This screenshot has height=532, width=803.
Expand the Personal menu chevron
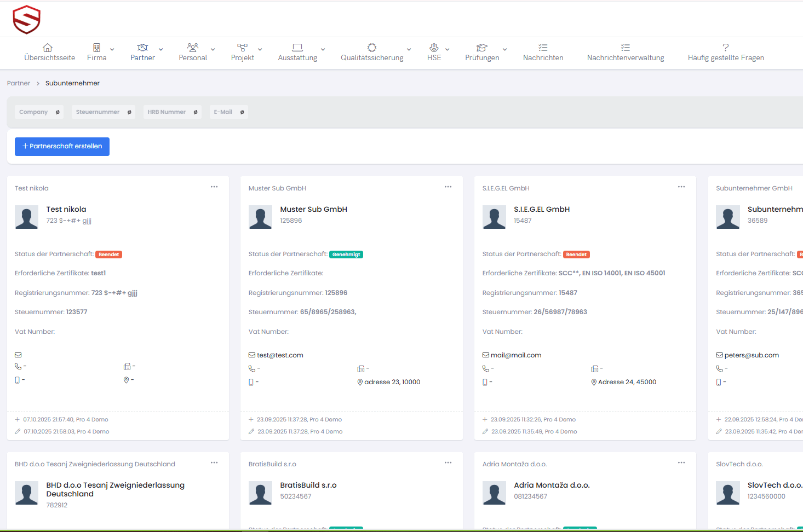[213, 49]
